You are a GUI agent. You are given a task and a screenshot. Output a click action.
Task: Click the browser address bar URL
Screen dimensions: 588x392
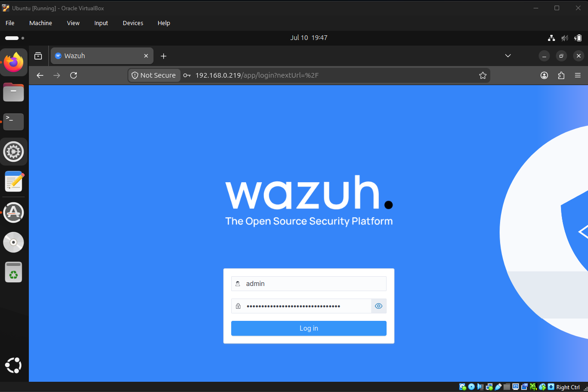pos(257,75)
